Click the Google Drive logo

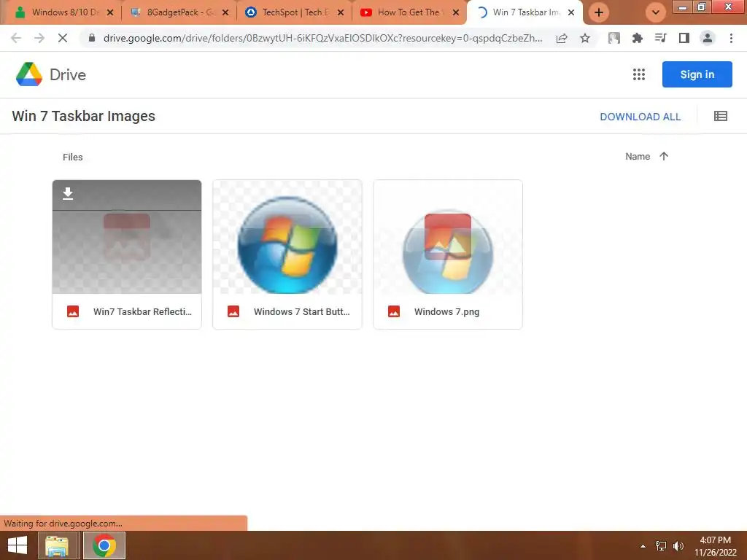(29, 74)
